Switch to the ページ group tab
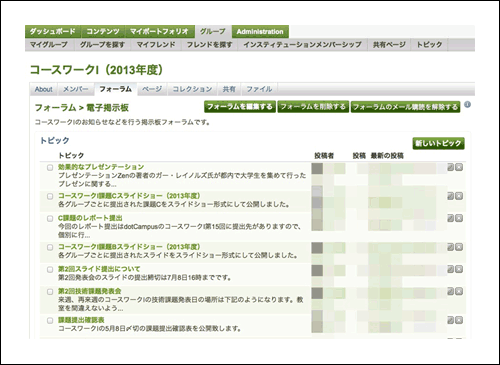The height and width of the screenshot is (365, 500). (x=152, y=89)
